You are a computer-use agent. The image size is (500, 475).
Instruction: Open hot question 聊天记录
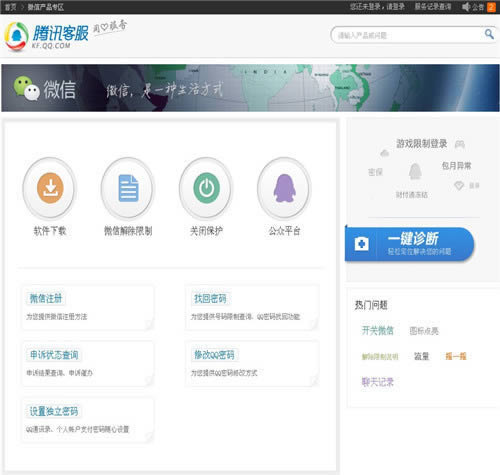[378, 382]
